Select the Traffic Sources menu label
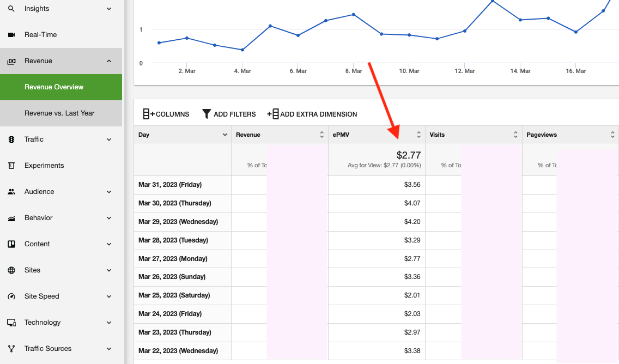619x364 pixels. [48, 349]
